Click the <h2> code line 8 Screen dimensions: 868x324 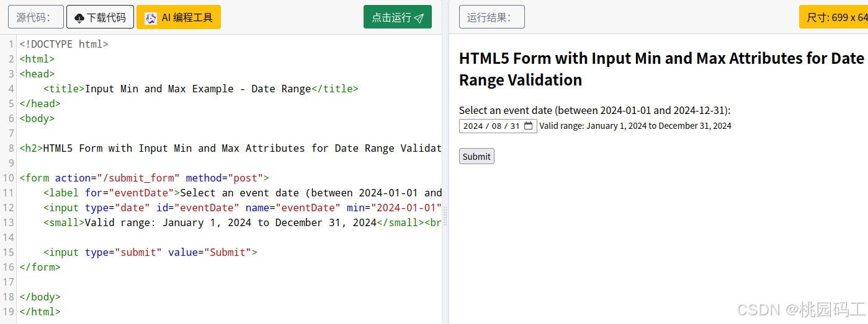[230, 148]
